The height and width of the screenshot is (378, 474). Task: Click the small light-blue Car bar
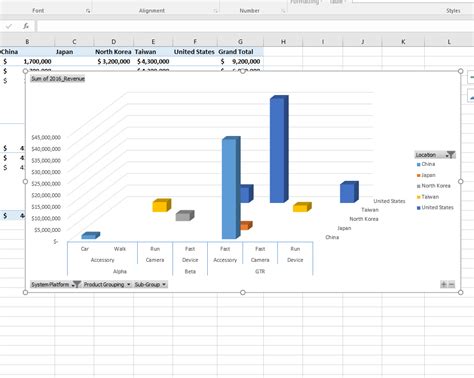tap(90, 236)
